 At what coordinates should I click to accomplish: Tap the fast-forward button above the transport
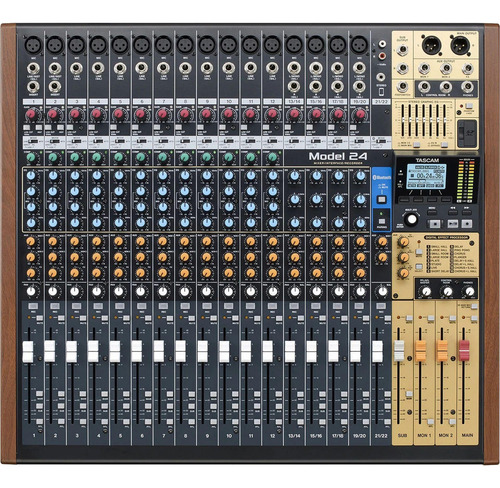pyautogui.click(x=467, y=212)
